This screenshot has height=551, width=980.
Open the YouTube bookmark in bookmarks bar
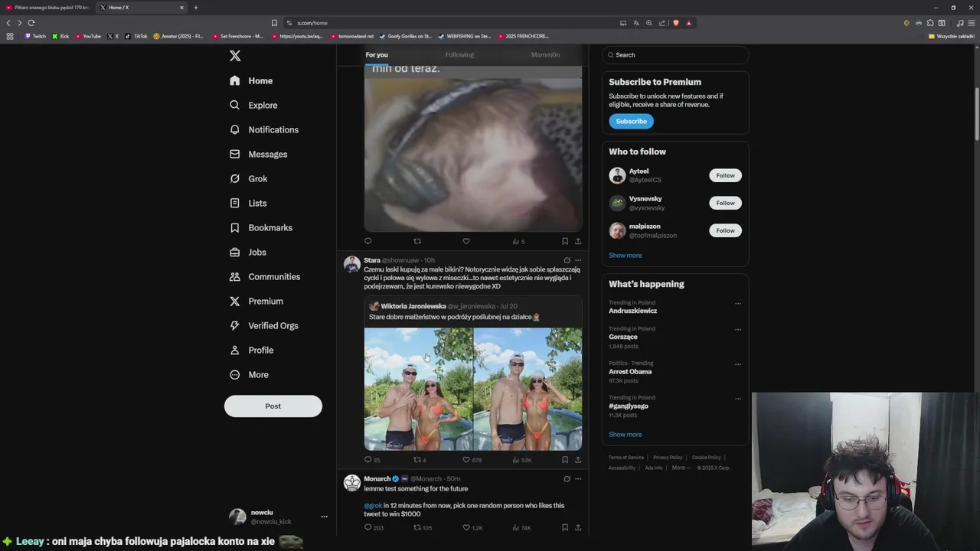[88, 36]
